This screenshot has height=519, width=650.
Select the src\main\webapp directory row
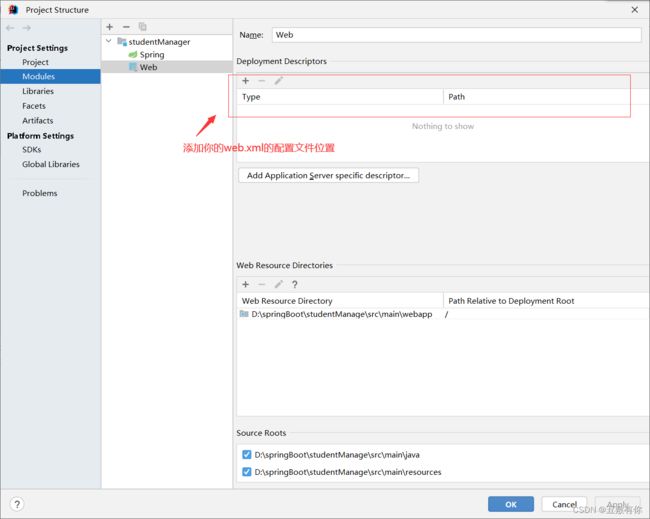pyautogui.click(x=442, y=314)
